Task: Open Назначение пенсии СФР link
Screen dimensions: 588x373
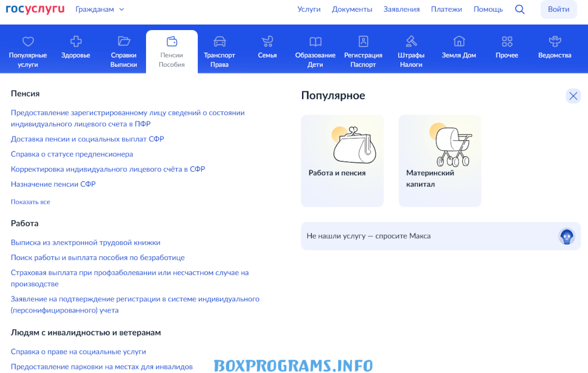Action: (53, 184)
